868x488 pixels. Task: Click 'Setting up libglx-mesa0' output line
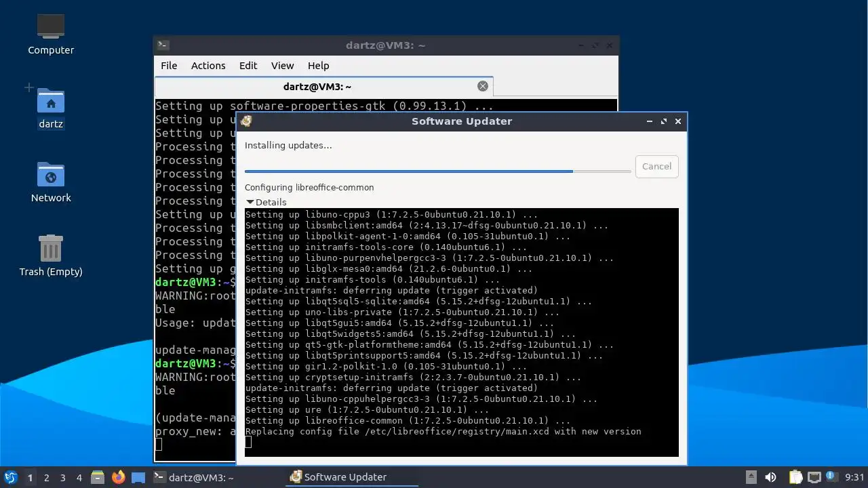pyautogui.click(x=389, y=269)
